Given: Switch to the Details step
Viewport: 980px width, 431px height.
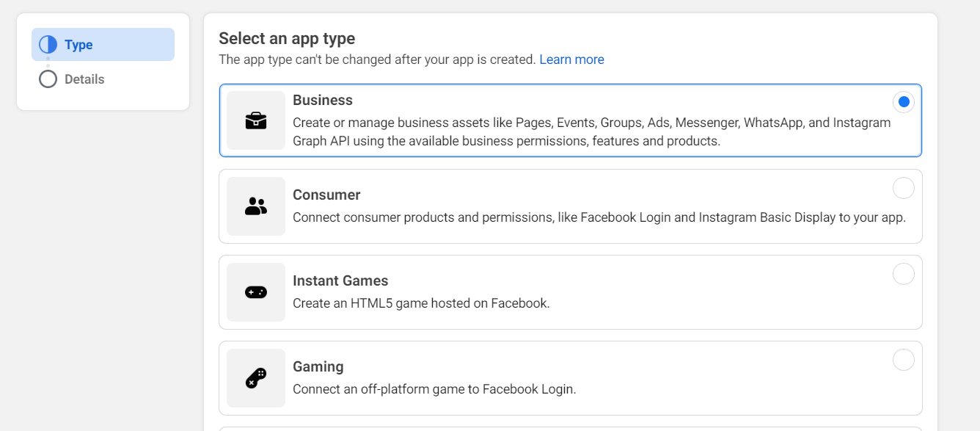Looking at the screenshot, I should pyautogui.click(x=84, y=79).
